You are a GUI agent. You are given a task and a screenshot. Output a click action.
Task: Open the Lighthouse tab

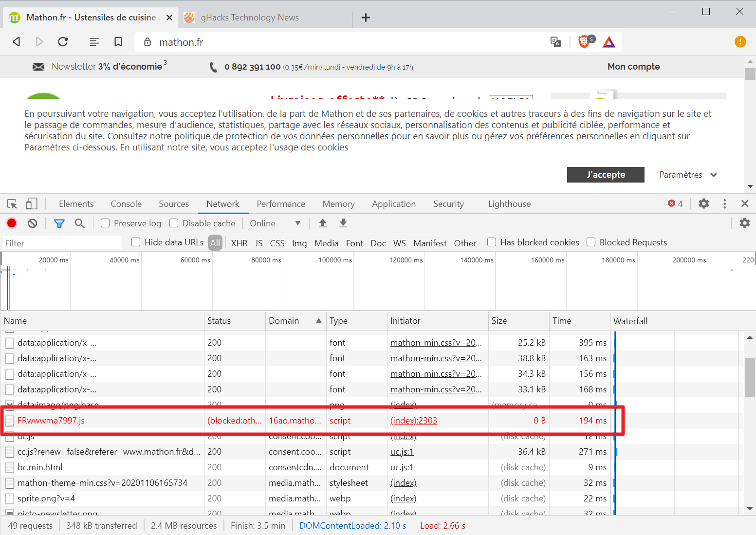pos(509,204)
